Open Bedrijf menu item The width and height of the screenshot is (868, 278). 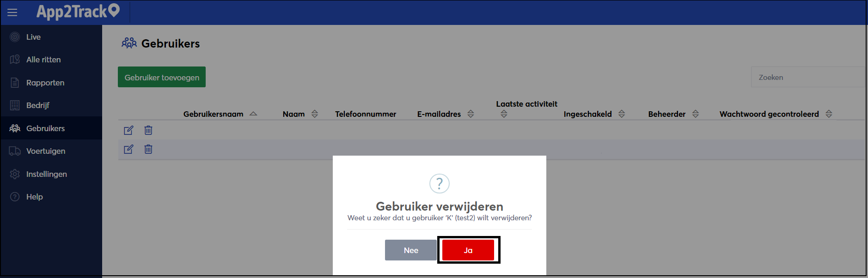[x=51, y=105]
